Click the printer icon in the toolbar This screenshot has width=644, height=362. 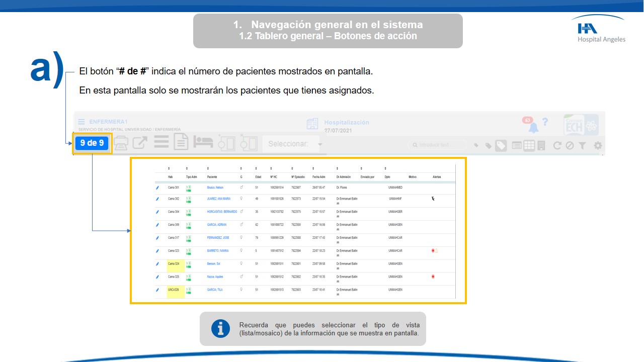121,143
